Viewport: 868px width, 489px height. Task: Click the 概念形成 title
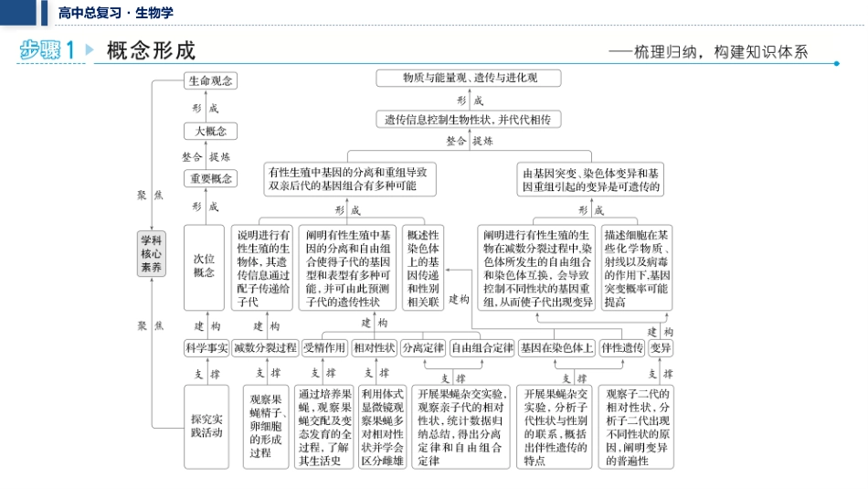coord(151,50)
